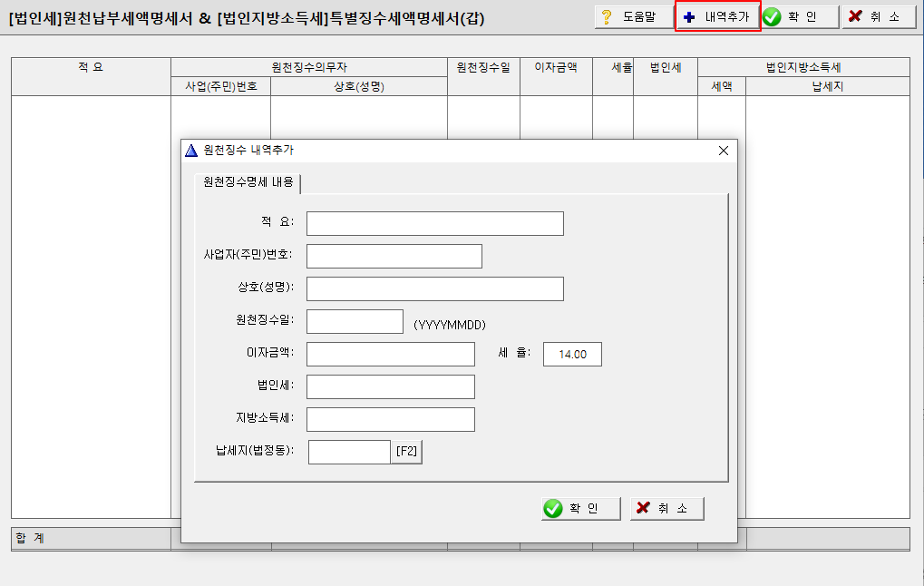Click the 지방소득세 input field

(x=390, y=418)
